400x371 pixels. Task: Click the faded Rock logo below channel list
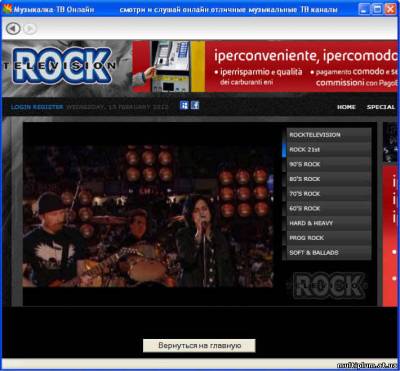(329, 285)
